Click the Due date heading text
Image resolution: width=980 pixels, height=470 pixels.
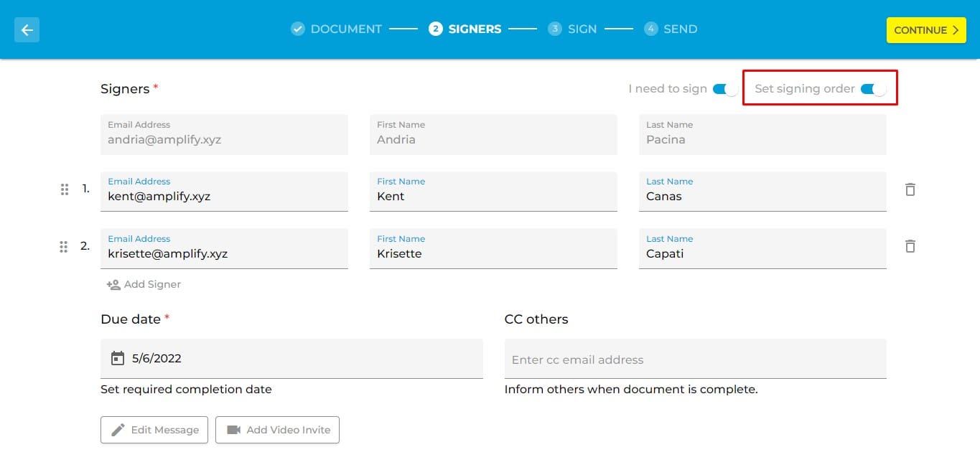click(x=131, y=319)
